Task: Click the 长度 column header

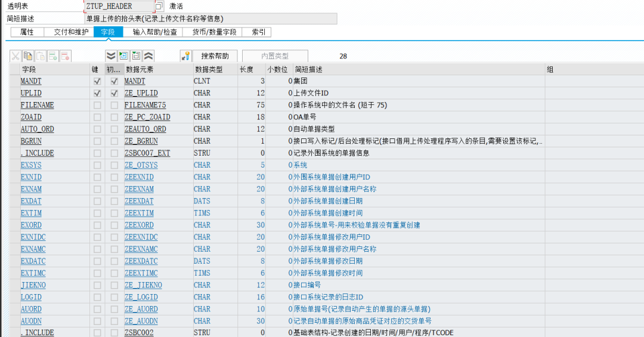Action: (252, 69)
